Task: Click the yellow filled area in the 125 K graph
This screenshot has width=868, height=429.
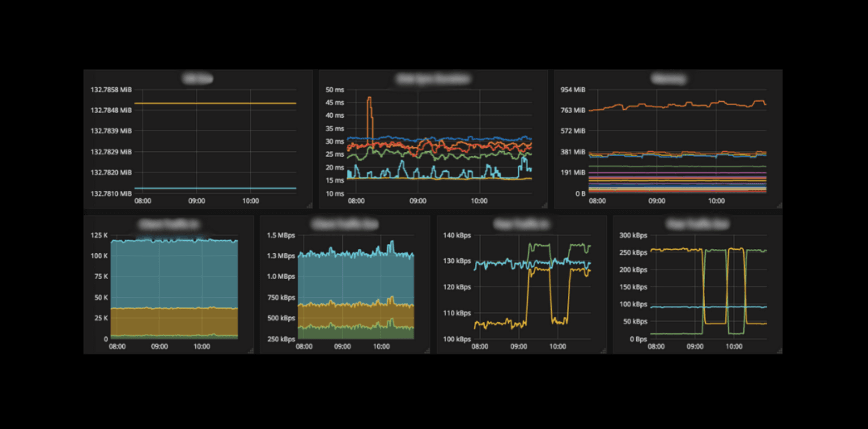Action: 174,321
